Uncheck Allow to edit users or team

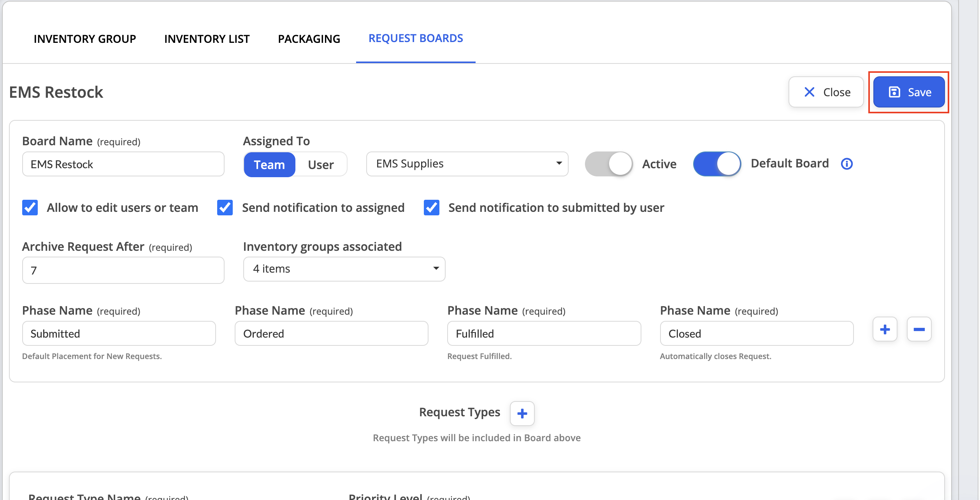tap(30, 208)
